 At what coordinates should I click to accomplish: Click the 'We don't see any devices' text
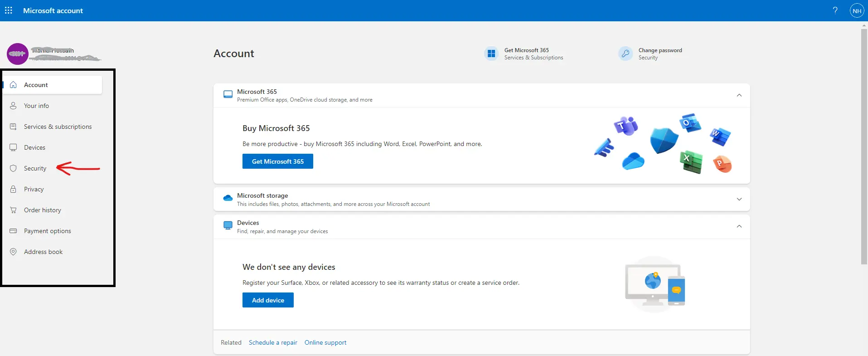pos(289,267)
